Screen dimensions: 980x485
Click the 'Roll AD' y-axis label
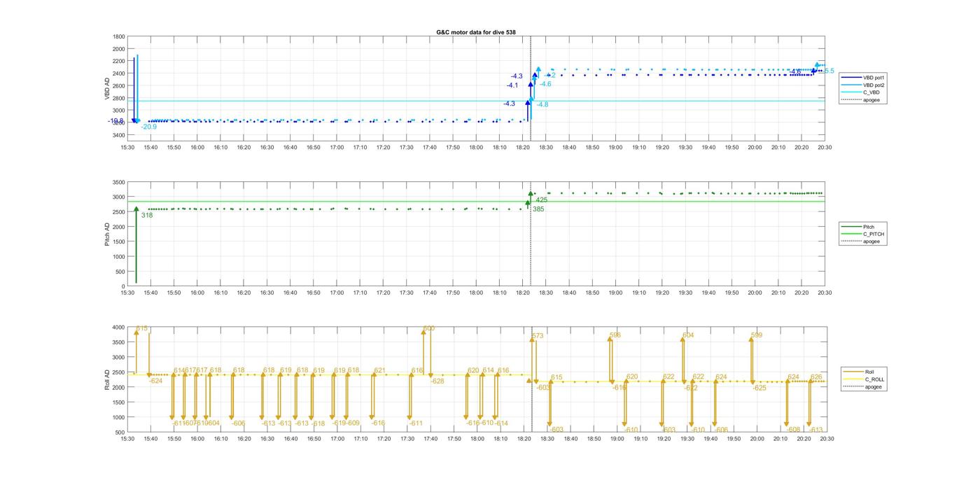tap(108, 379)
